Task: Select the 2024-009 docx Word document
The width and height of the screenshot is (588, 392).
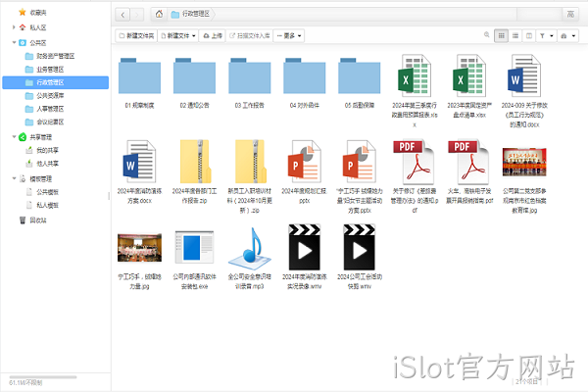Action: [524, 76]
